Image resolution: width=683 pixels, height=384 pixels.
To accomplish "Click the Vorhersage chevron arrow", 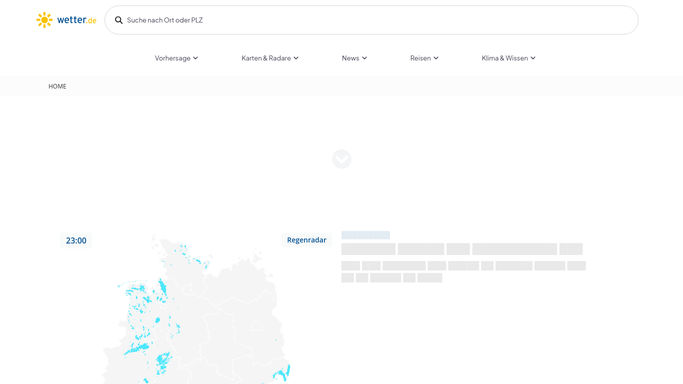I will tap(196, 58).
